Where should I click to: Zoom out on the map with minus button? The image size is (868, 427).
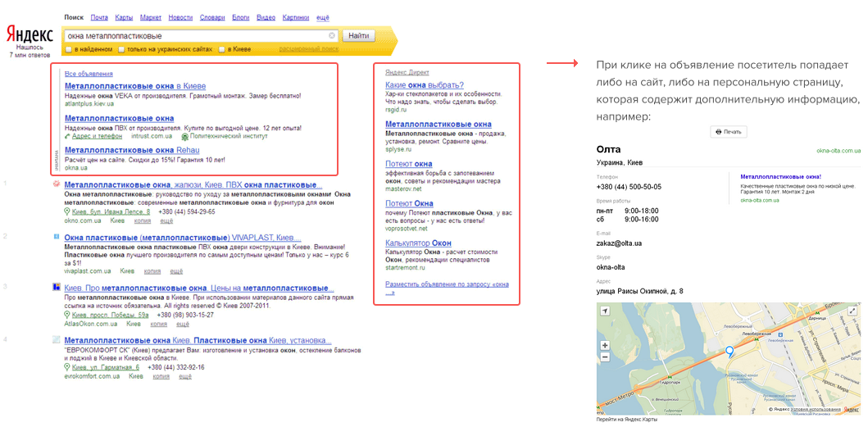pos(605,357)
